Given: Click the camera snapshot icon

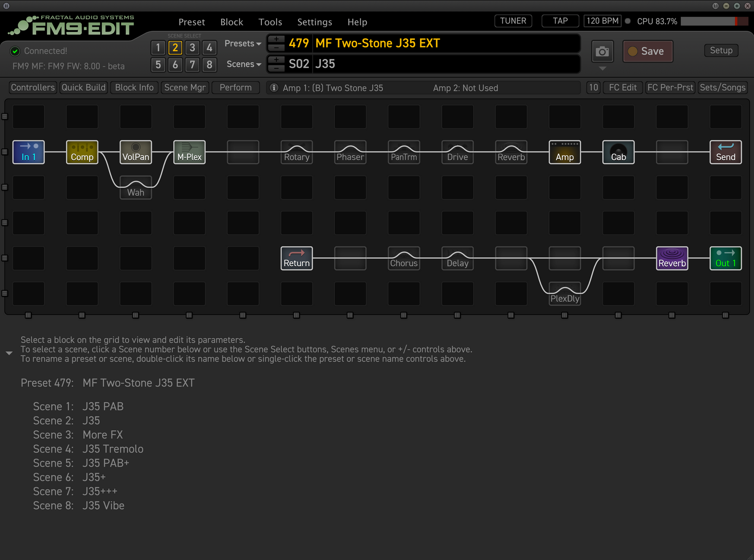Looking at the screenshot, I should coord(603,51).
